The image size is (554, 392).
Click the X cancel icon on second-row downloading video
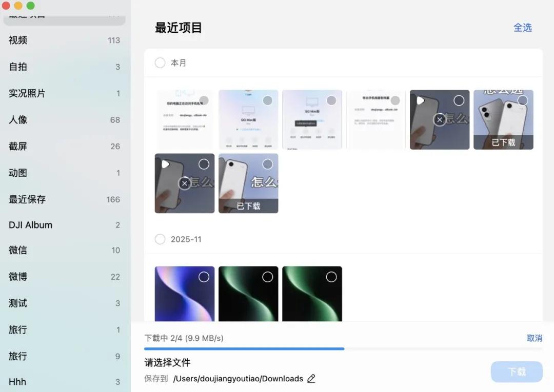point(185,183)
